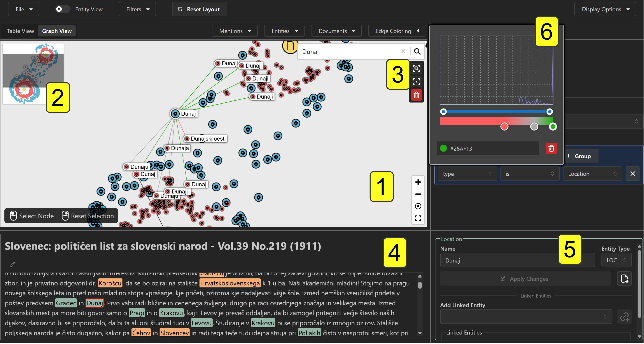Screen dimensions: 644x344
Task: Open the type filter field selector
Action: coord(467,174)
